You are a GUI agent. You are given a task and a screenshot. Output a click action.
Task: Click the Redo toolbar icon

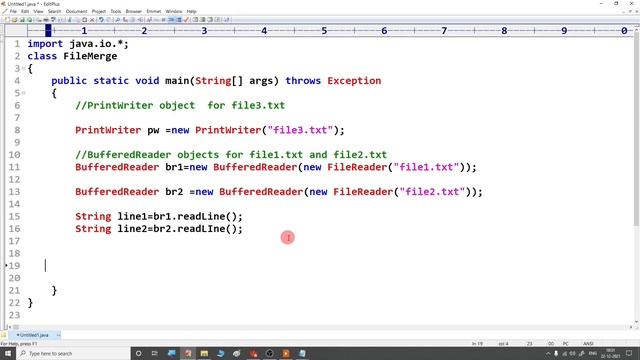click(109, 20)
